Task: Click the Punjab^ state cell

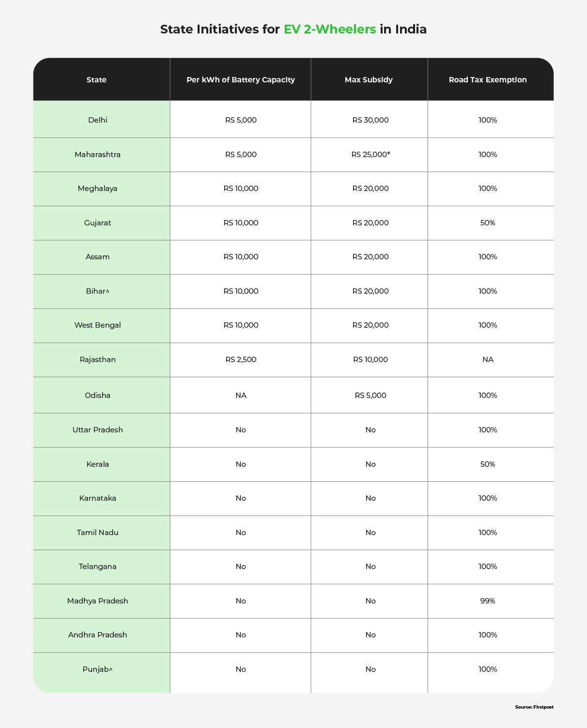Action: pyautogui.click(x=98, y=669)
